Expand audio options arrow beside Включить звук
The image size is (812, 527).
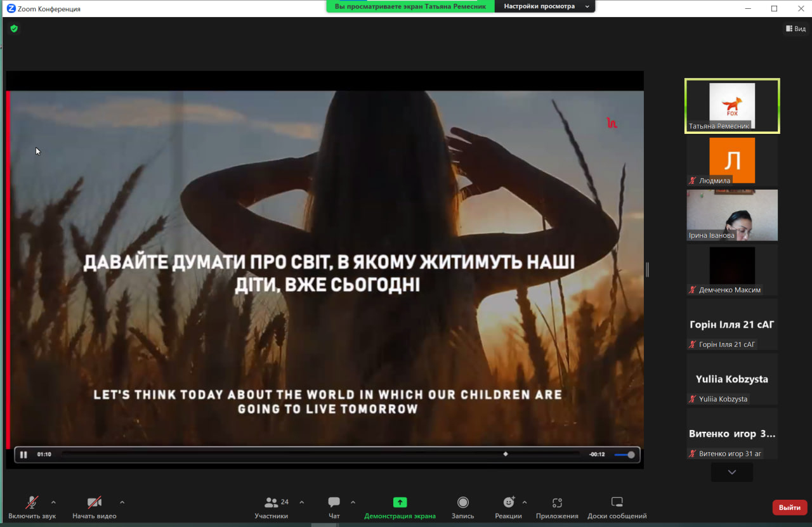click(x=53, y=502)
